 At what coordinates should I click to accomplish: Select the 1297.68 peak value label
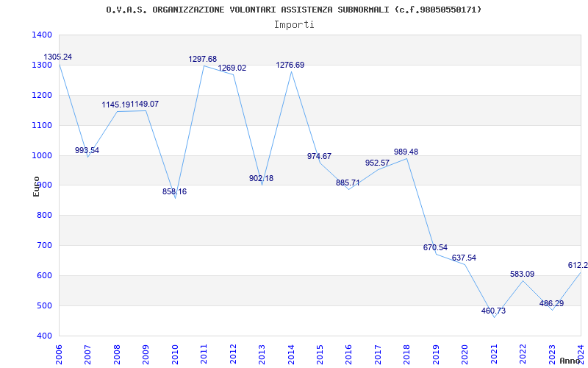pyautogui.click(x=202, y=60)
